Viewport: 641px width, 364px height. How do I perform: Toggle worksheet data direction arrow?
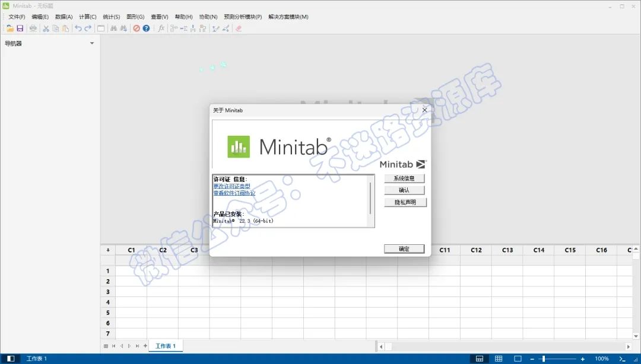tap(108, 250)
